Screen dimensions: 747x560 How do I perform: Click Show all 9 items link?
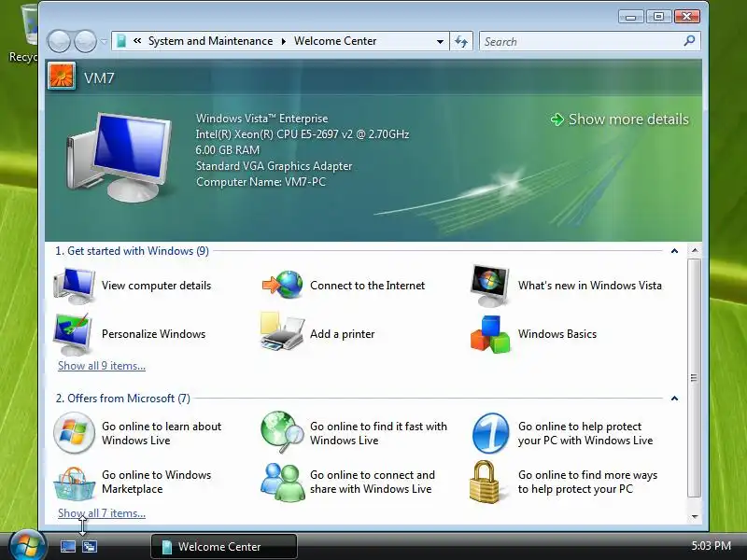coord(102,366)
